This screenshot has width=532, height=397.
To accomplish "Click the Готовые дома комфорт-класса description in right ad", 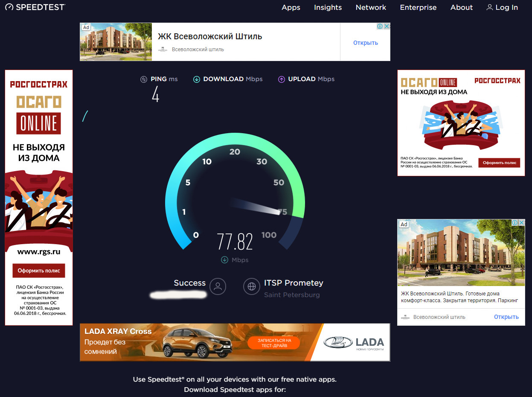I will click(x=459, y=297).
